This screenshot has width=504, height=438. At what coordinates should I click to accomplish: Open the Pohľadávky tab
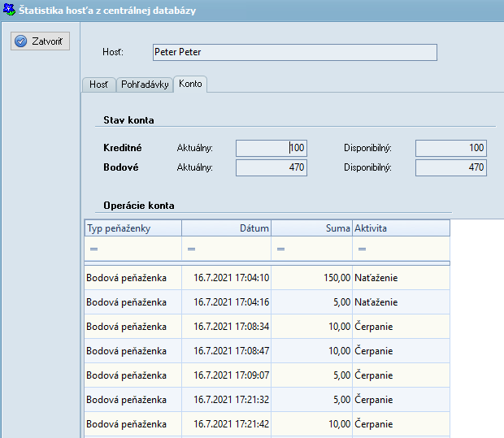pyautogui.click(x=145, y=85)
